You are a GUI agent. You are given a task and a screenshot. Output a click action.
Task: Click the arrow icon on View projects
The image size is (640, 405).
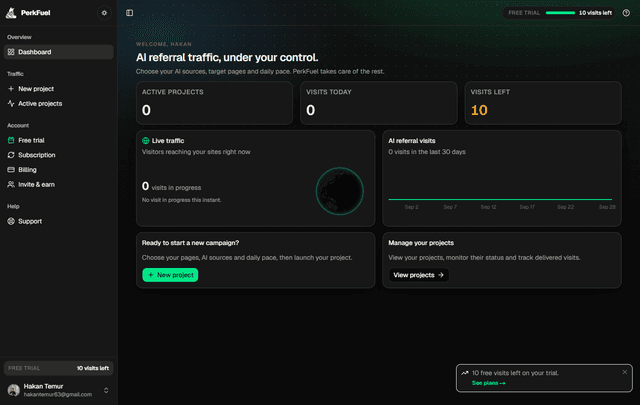pyautogui.click(x=441, y=275)
